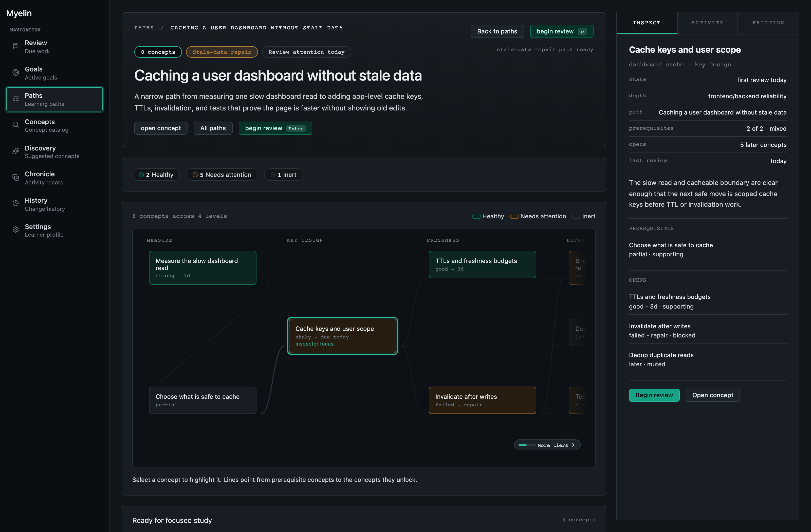Click the 3 concepts count label

(579, 520)
